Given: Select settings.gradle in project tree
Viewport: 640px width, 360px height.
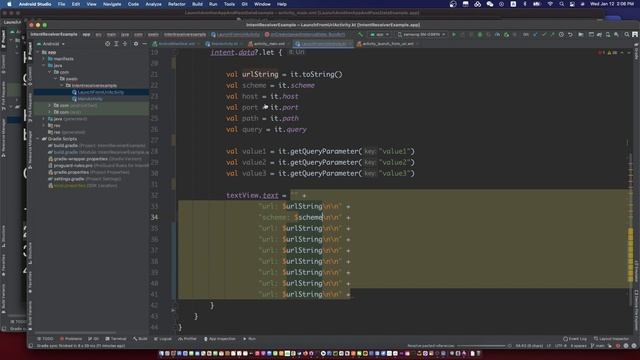Looking at the screenshot, I should [69, 179].
